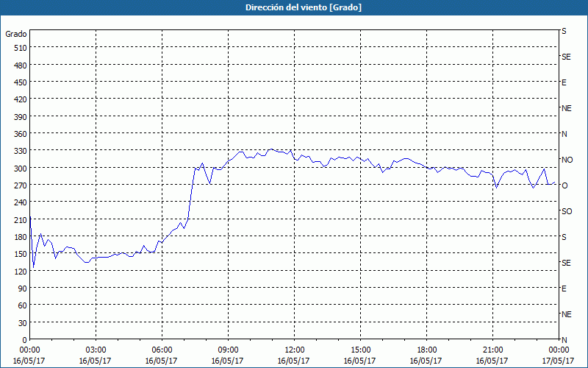Click the 510 y-axis value
Image resolution: width=588 pixels, height=368 pixels.
(21, 48)
